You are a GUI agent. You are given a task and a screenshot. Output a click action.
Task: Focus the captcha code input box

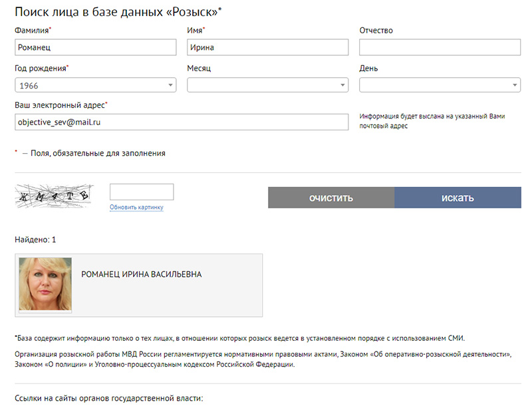point(142,192)
